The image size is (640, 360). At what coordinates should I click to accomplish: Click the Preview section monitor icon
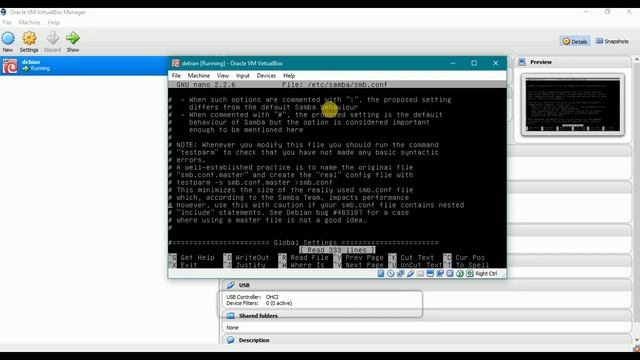click(522, 62)
